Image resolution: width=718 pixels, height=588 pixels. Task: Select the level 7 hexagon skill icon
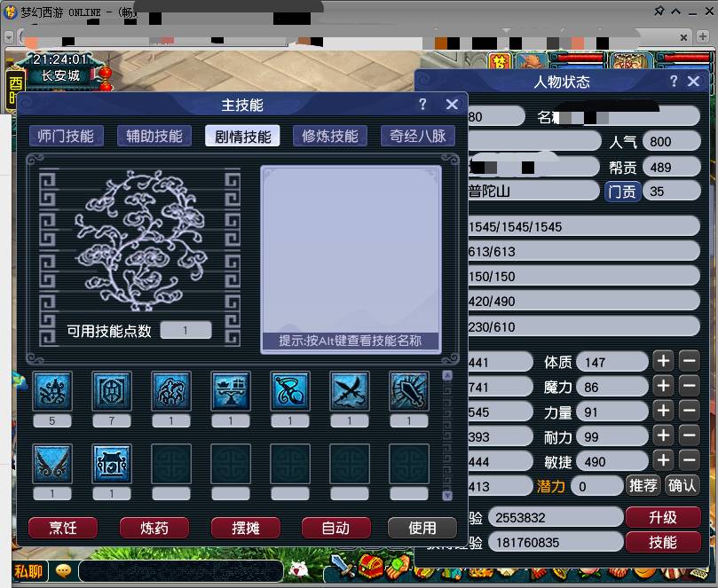tap(112, 391)
